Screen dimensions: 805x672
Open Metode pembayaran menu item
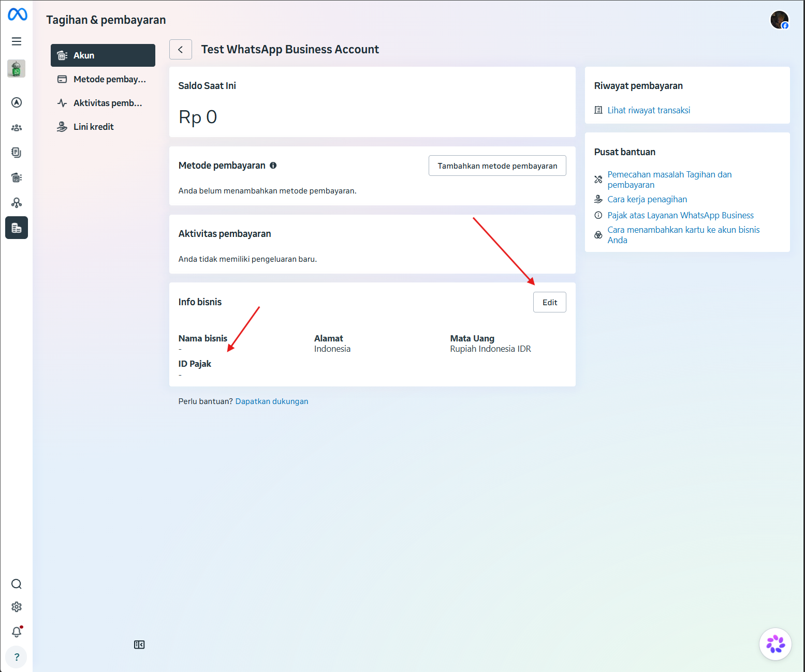pos(103,79)
